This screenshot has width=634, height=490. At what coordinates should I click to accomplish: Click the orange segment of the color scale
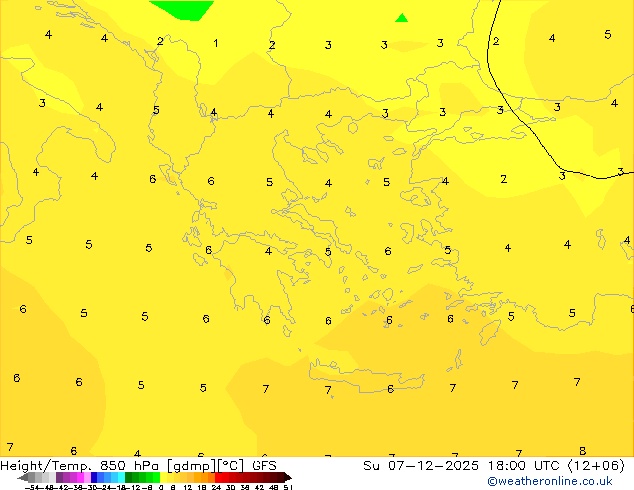(200, 477)
